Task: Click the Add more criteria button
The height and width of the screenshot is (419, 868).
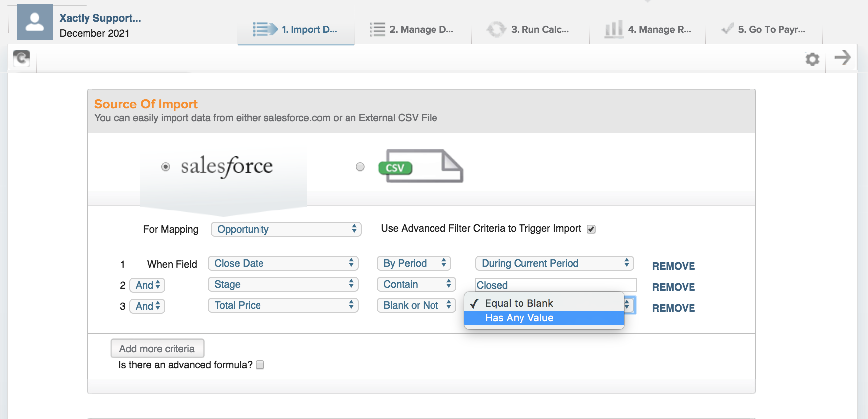Action: click(157, 349)
